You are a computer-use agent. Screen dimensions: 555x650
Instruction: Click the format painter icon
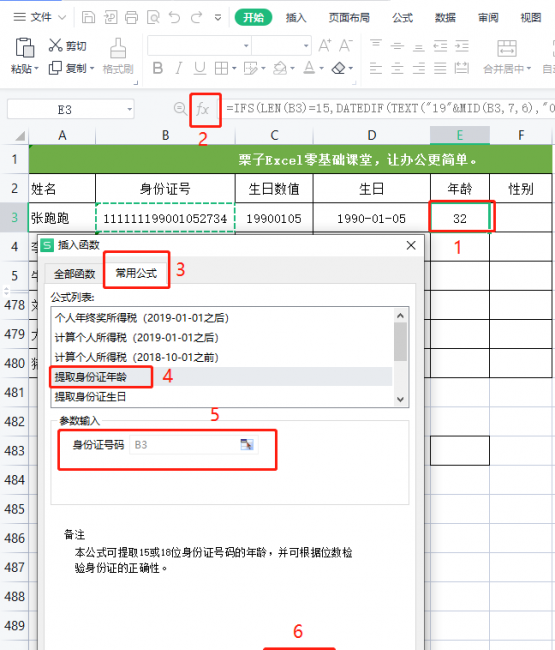pos(118,49)
